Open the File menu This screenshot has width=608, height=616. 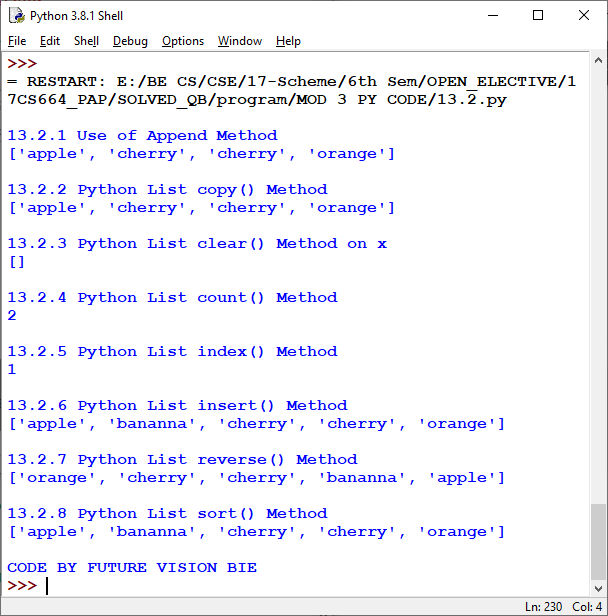(x=17, y=41)
